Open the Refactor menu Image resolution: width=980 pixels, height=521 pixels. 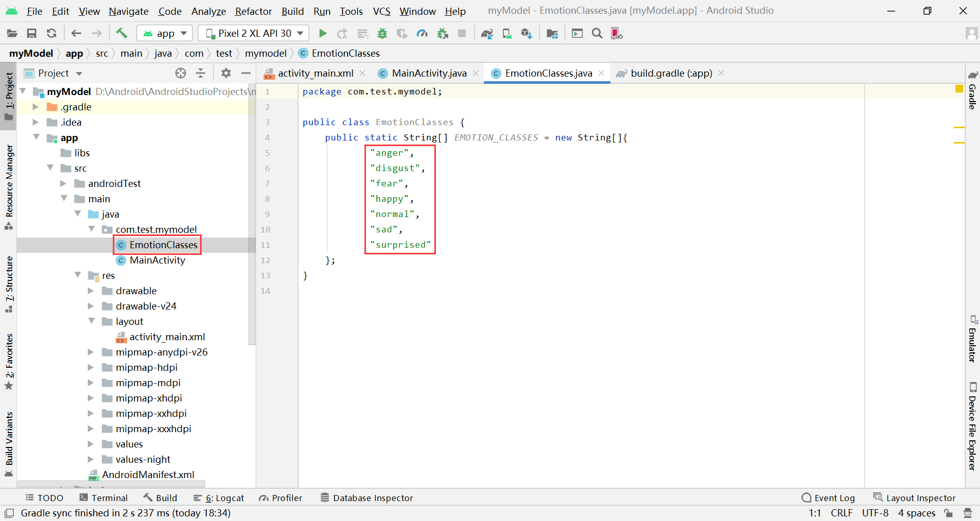pyautogui.click(x=253, y=11)
